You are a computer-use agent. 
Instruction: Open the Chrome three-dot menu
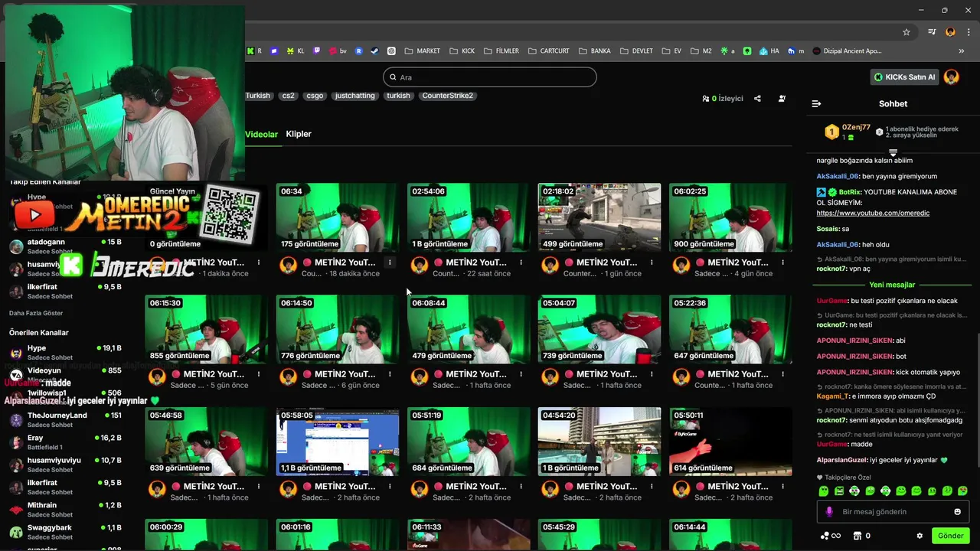click(x=969, y=32)
